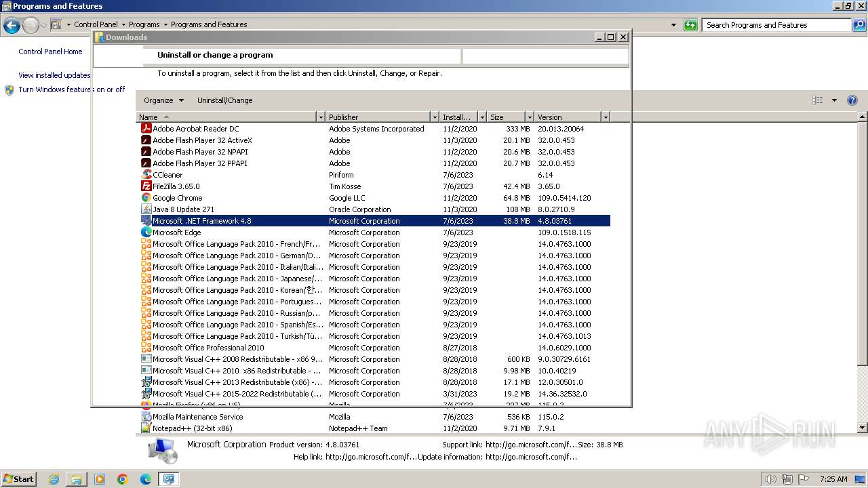The image size is (868, 488).
Task: Click the Adobe Flash Player 32 NPAPI icon
Action: click(146, 152)
